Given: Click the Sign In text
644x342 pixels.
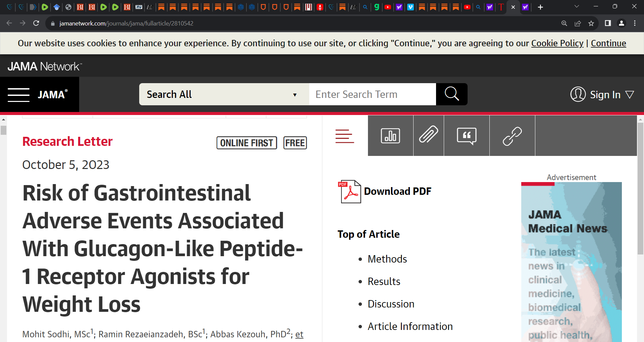Looking at the screenshot, I should point(605,95).
